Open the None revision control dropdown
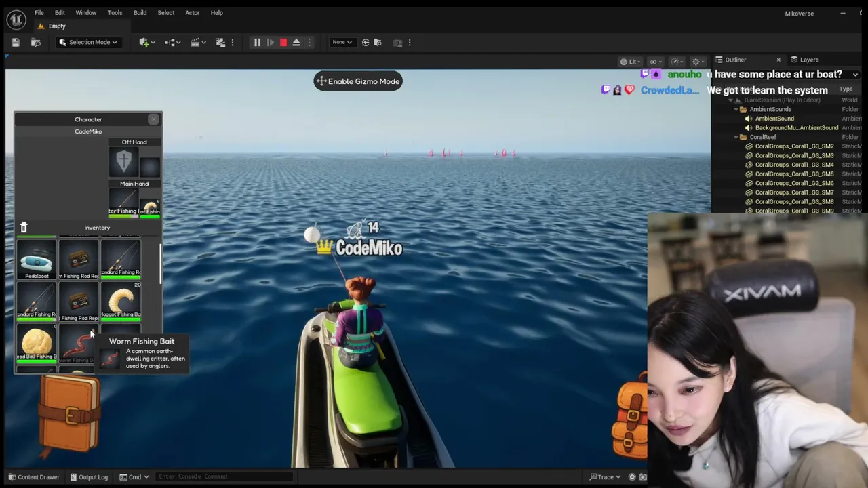 (342, 43)
